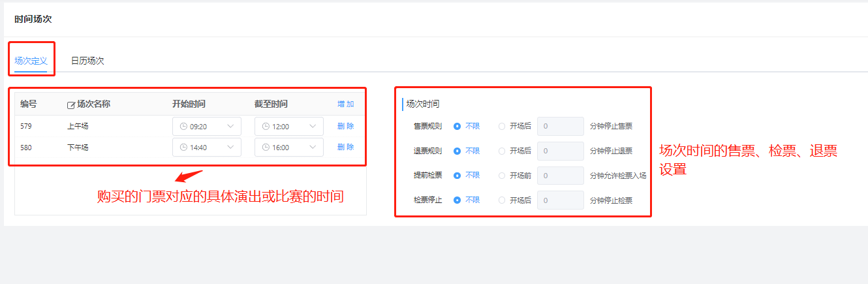Open the 16:00 end time dropdown arrow

pos(313,148)
